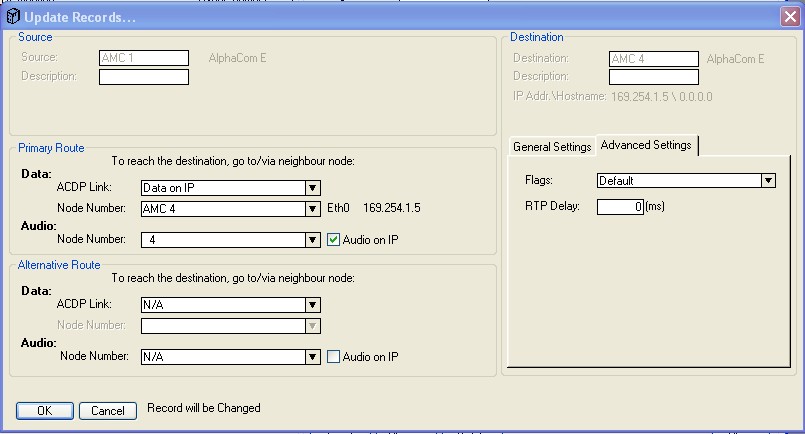This screenshot has width=805, height=434.
Task: Click the Destination AMC 4 field
Action: [654, 59]
